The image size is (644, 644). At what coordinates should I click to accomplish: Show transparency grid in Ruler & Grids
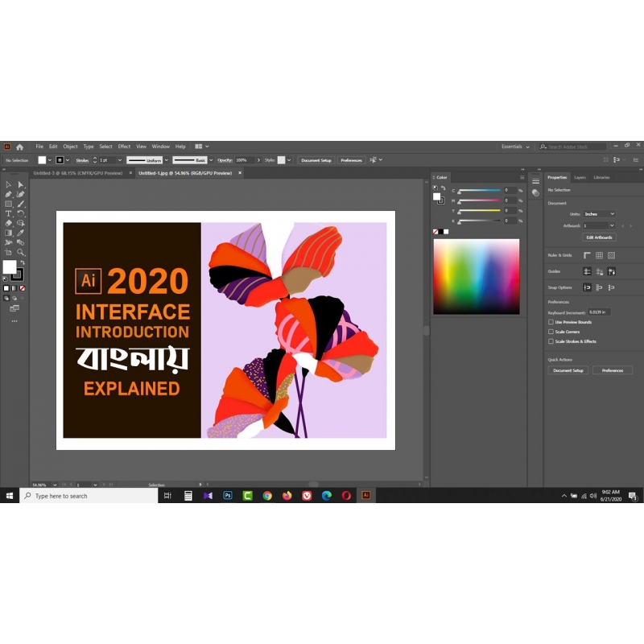click(612, 255)
